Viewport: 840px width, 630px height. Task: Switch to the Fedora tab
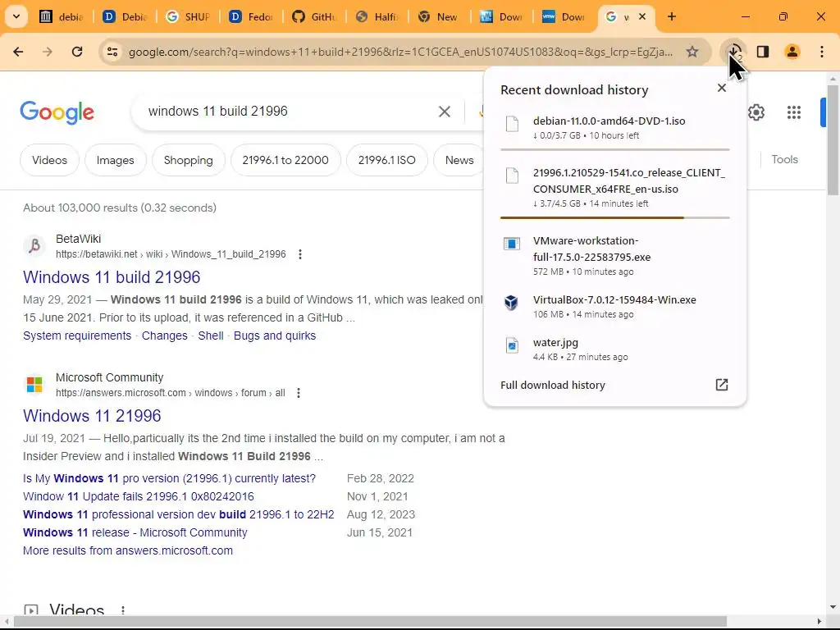pyautogui.click(x=251, y=16)
